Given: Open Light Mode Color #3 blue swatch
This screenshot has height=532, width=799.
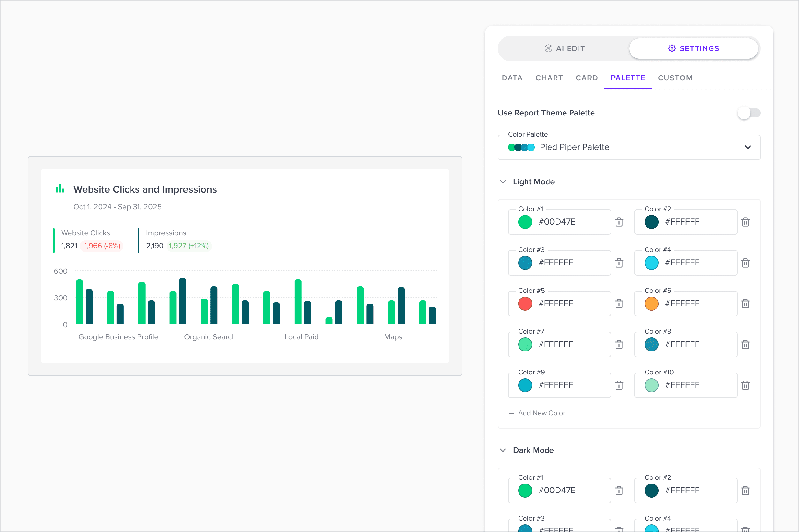Looking at the screenshot, I should pyautogui.click(x=525, y=262).
